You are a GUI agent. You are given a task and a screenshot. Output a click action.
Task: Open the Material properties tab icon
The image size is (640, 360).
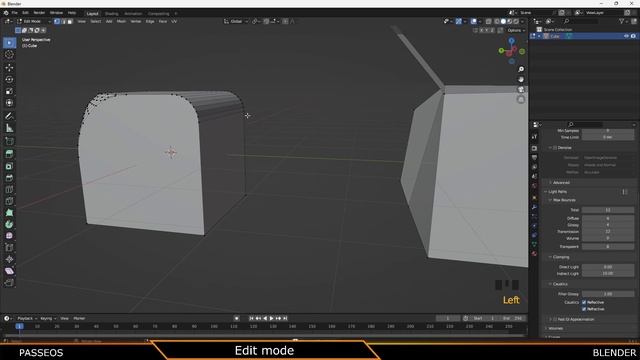tap(535, 253)
